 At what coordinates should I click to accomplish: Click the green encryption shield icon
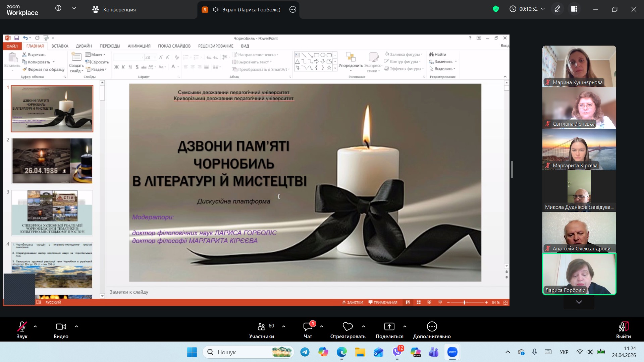[496, 9]
